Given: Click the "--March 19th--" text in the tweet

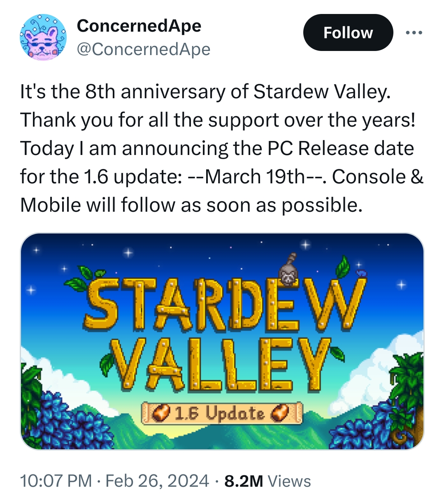Looking at the screenshot, I should (x=256, y=177).
